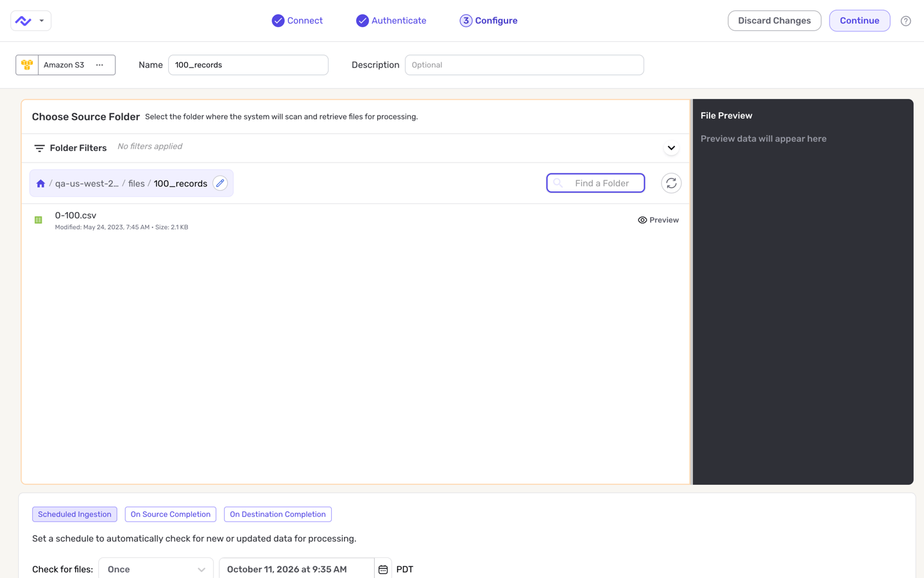
Task: Go to the Connect step
Action: click(x=297, y=21)
